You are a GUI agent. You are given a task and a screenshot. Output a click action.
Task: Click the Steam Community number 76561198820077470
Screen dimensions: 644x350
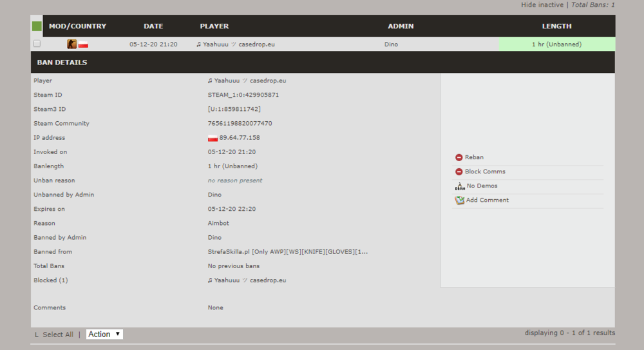[x=240, y=123]
